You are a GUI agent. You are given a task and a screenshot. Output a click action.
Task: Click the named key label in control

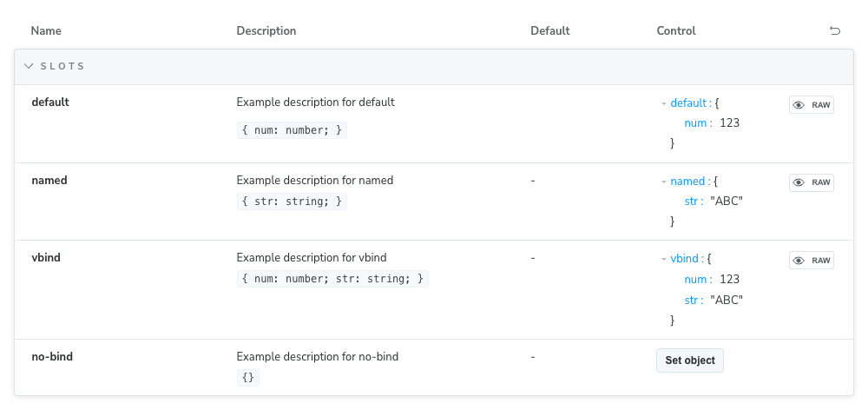coord(688,182)
